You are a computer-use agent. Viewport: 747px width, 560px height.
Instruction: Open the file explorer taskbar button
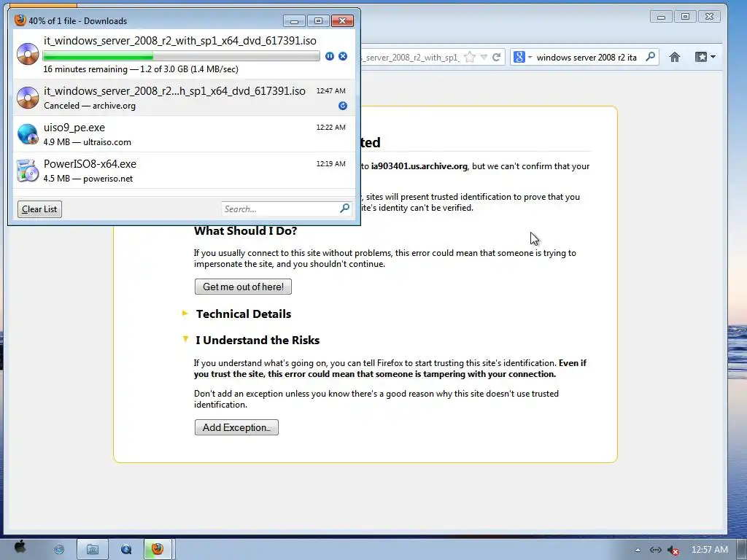[93, 550]
